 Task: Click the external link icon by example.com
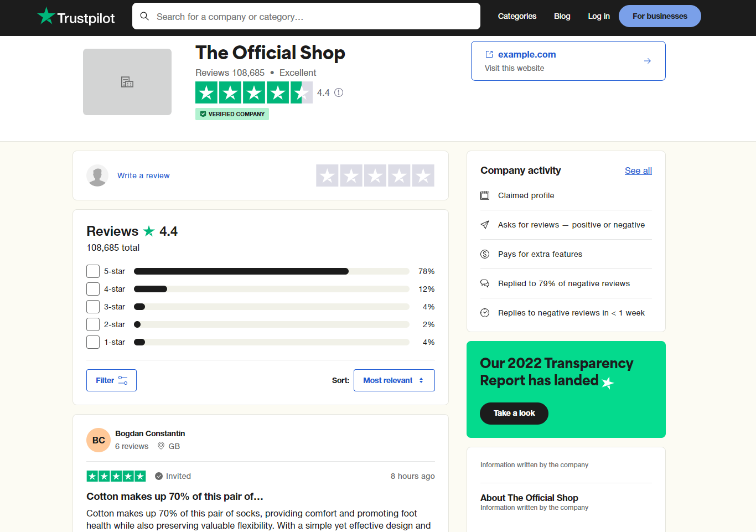(489, 54)
